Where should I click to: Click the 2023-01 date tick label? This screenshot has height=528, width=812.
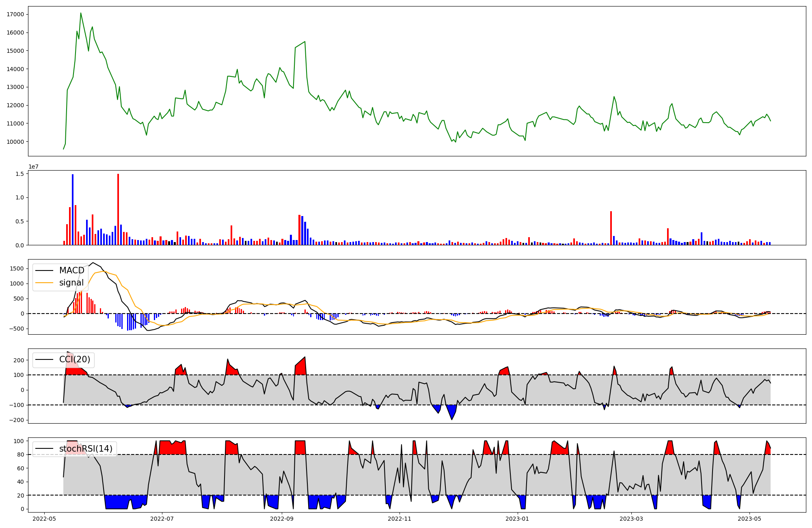coord(517,519)
